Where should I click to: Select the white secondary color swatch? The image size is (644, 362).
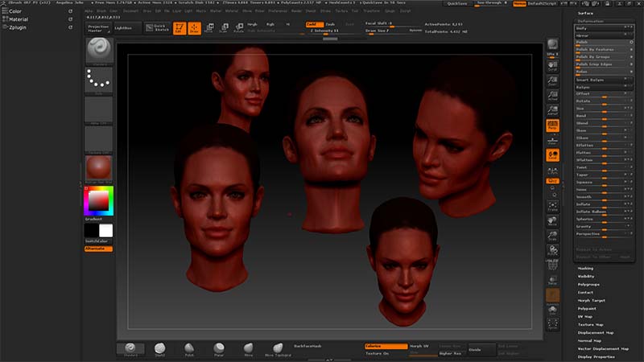[105, 231]
